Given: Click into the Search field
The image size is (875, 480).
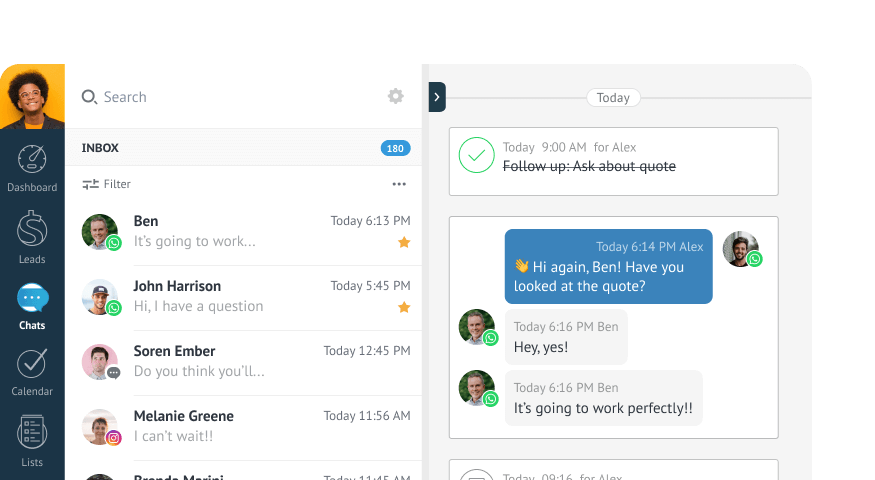Looking at the screenshot, I should pos(230,97).
